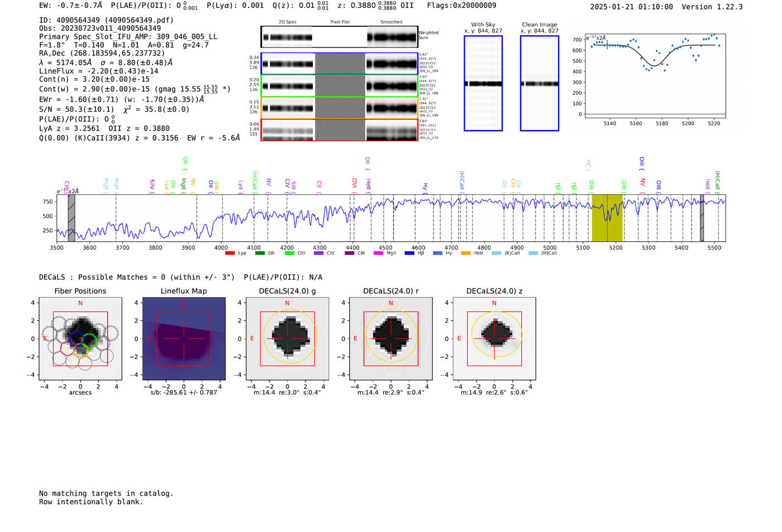Click the DECaLS r-band image

391,339
